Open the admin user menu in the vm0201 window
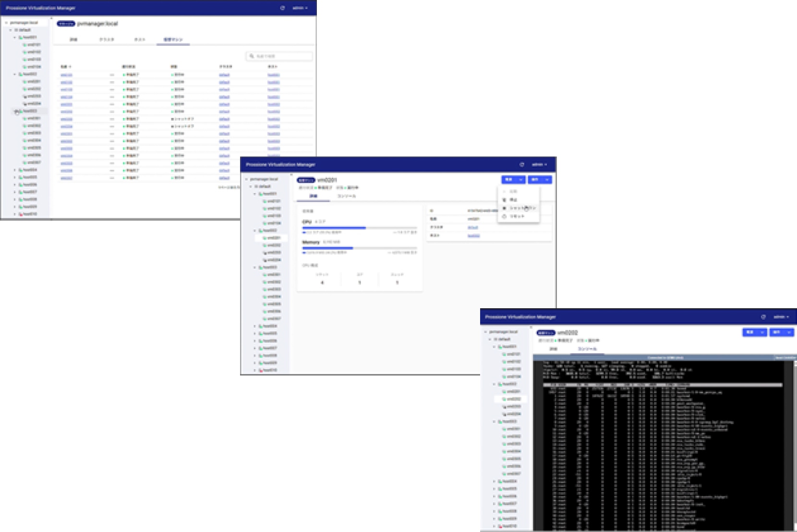The image size is (797, 532). (x=540, y=165)
